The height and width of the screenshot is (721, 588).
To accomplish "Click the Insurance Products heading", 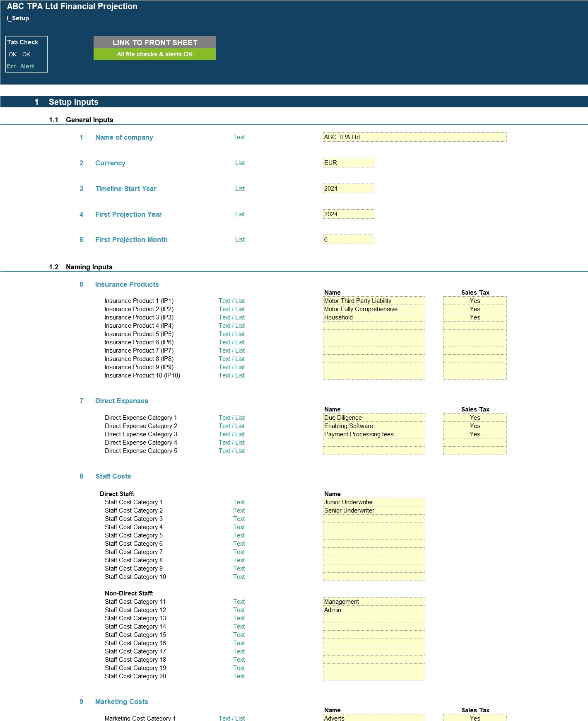I will (127, 284).
